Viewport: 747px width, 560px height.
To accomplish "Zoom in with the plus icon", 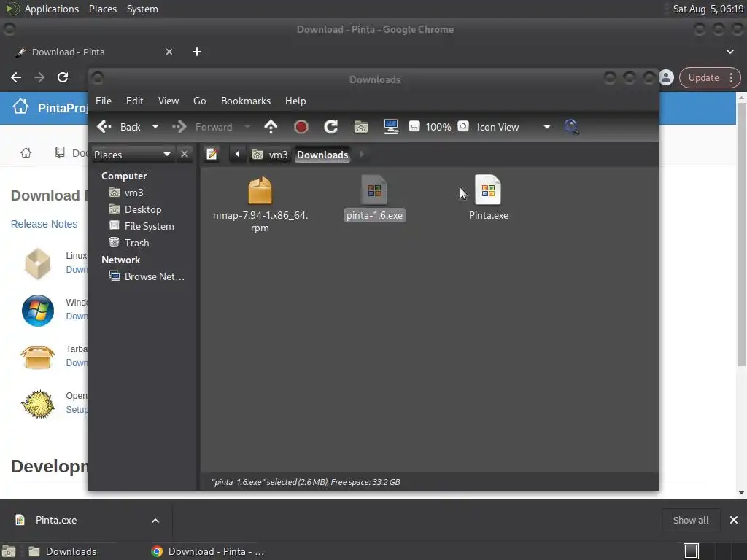I will click(463, 127).
